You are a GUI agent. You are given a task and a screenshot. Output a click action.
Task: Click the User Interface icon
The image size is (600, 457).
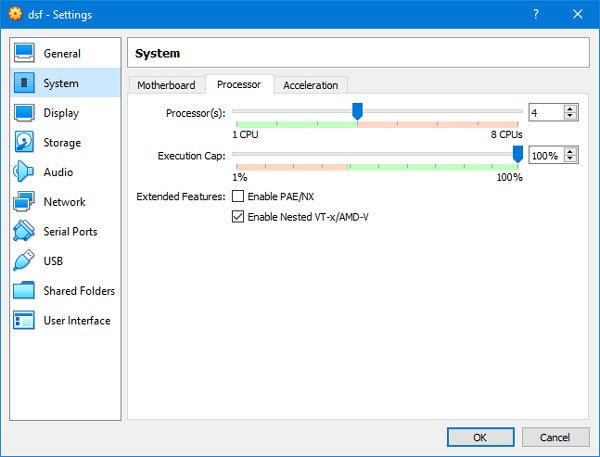[24, 321]
